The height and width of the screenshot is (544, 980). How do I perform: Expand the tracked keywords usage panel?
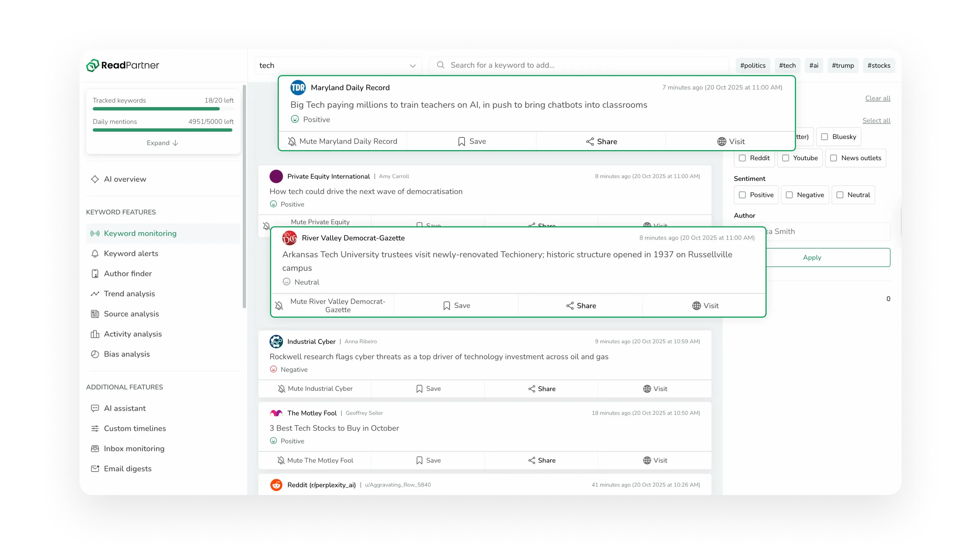pos(163,143)
